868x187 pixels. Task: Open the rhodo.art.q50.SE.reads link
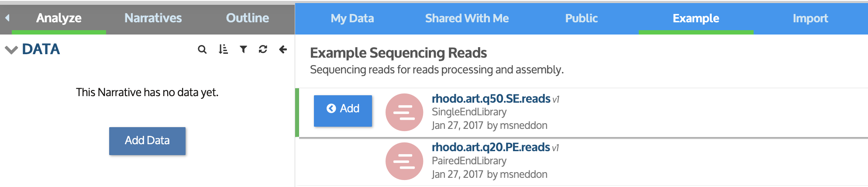tap(491, 99)
